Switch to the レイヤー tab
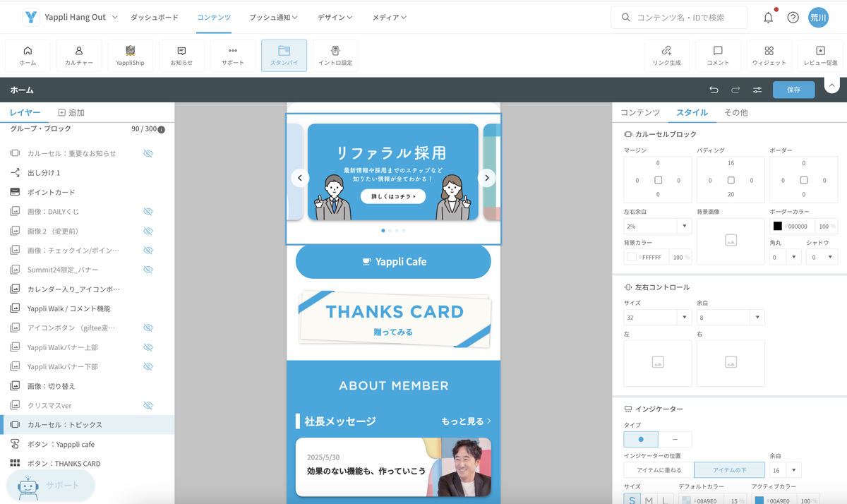The image size is (847, 504). (25, 112)
